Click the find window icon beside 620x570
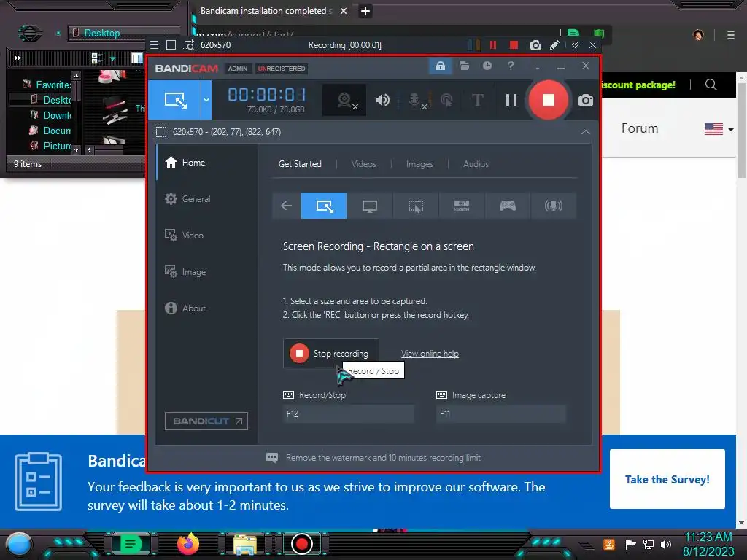Image resolution: width=747 pixels, height=560 pixels. (x=189, y=45)
